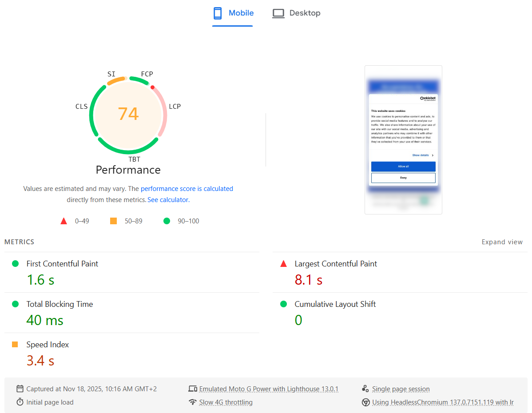Open the See calculator link
This screenshot has height=413, width=532.
[x=168, y=200]
